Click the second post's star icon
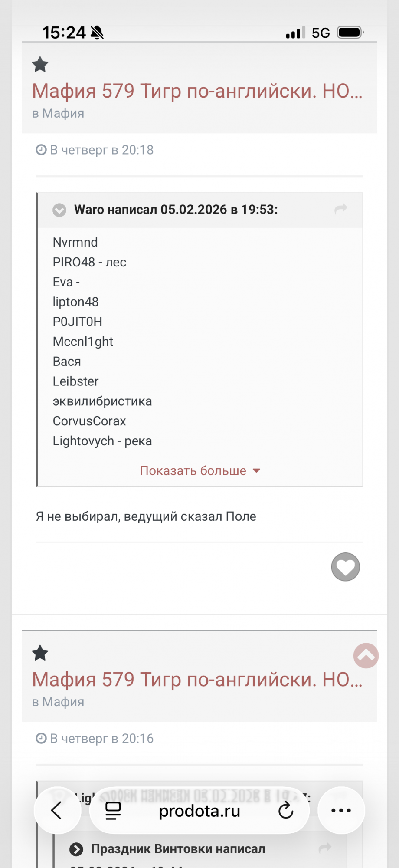Screen dimensions: 399x868 click(40, 653)
